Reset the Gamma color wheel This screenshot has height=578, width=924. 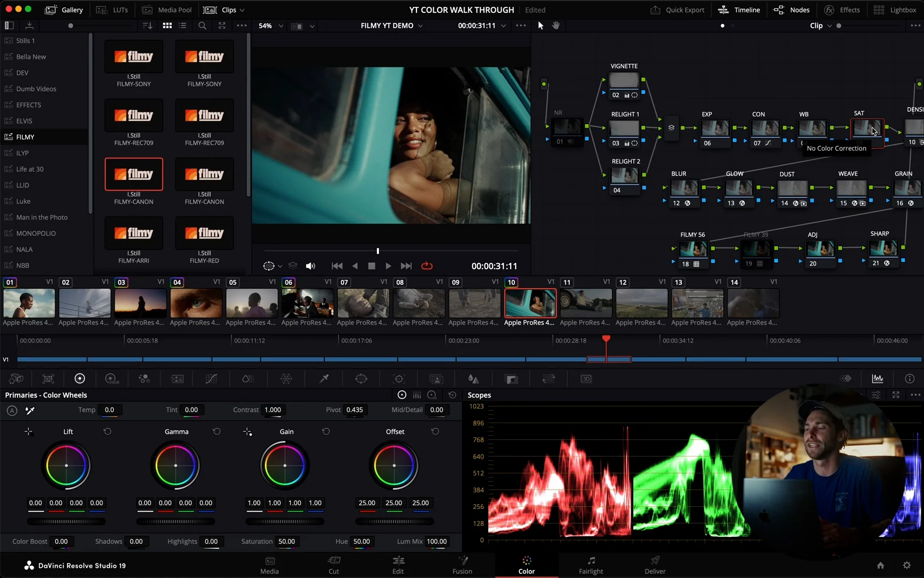tap(217, 431)
